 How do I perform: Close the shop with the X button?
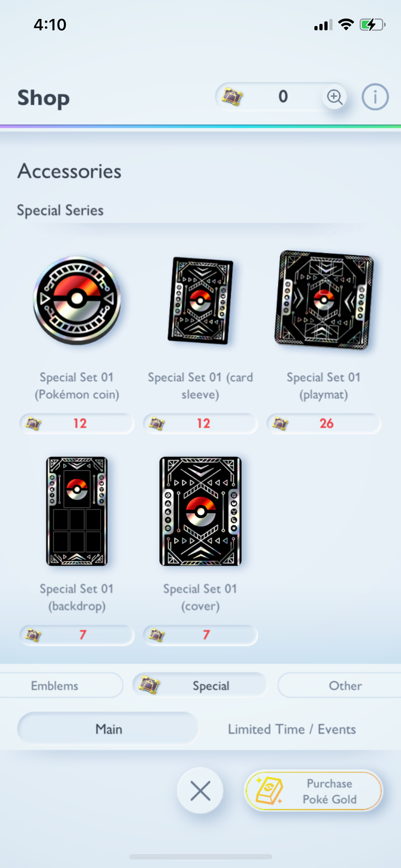click(200, 791)
